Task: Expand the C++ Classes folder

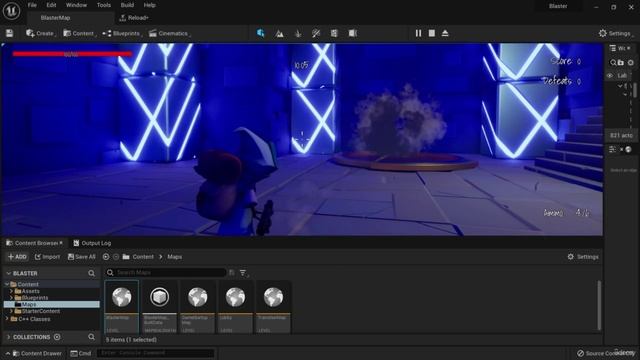Action: click(x=7, y=319)
